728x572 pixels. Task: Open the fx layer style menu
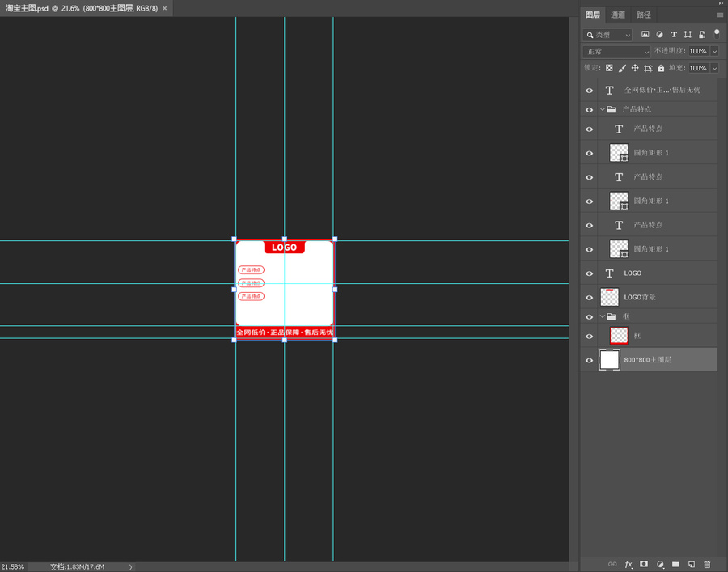(x=629, y=564)
